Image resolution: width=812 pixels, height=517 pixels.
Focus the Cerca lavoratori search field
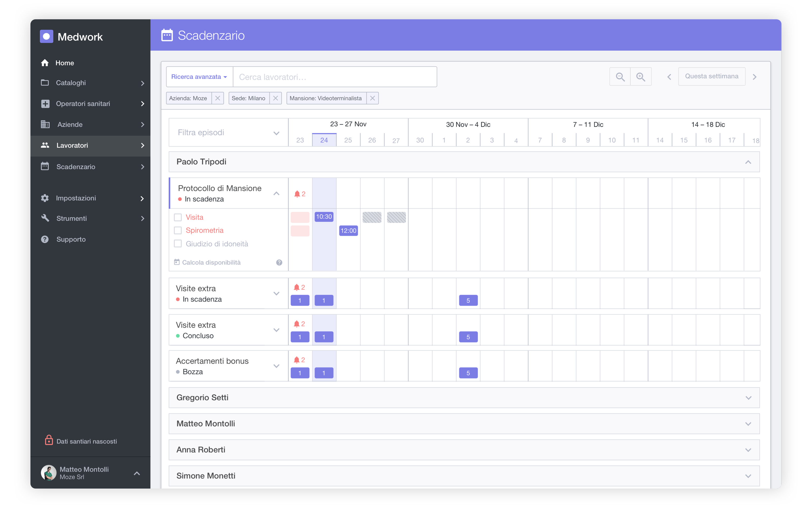click(x=335, y=77)
